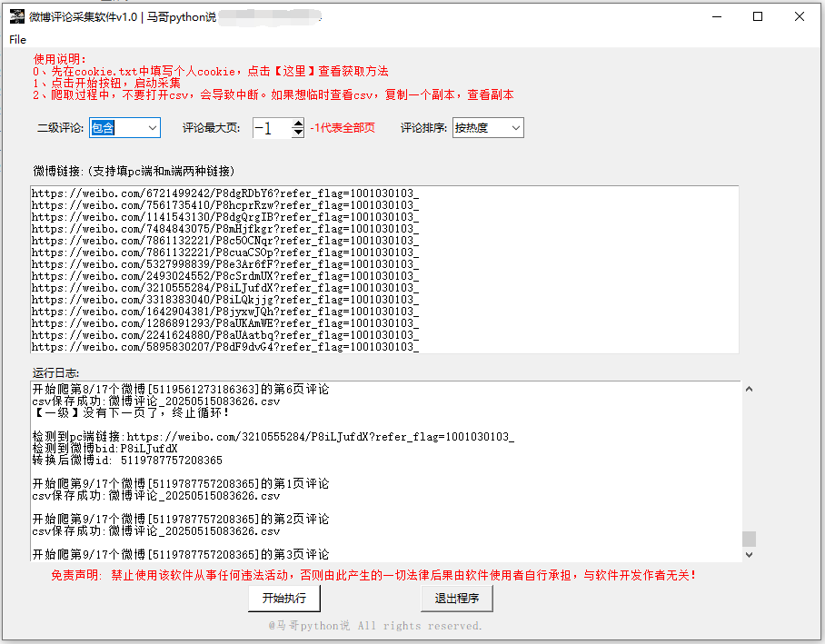
Task: Click the 免责声明 red disclaimer text
Action: [374, 575]
